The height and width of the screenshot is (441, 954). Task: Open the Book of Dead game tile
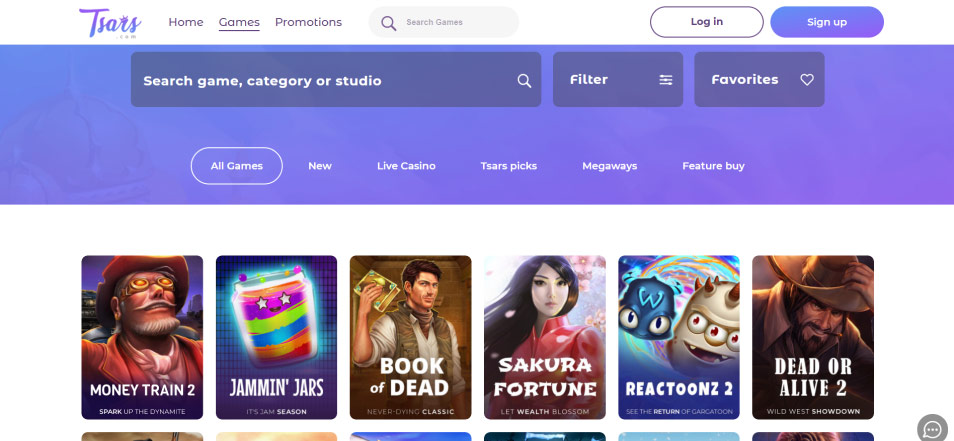click(x=411, y=338)
